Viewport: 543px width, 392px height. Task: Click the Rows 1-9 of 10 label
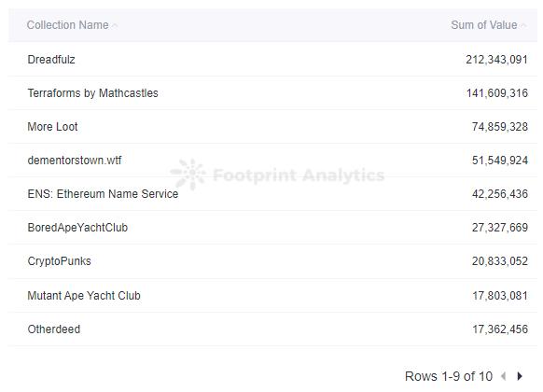tap(449, 376)
